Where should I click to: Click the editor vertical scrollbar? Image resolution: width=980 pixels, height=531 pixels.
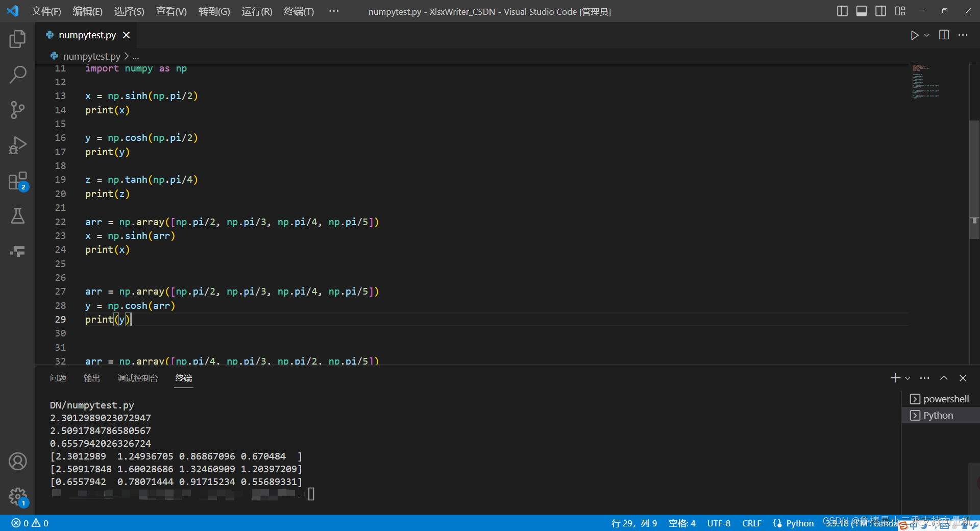[x=974, y=179]
